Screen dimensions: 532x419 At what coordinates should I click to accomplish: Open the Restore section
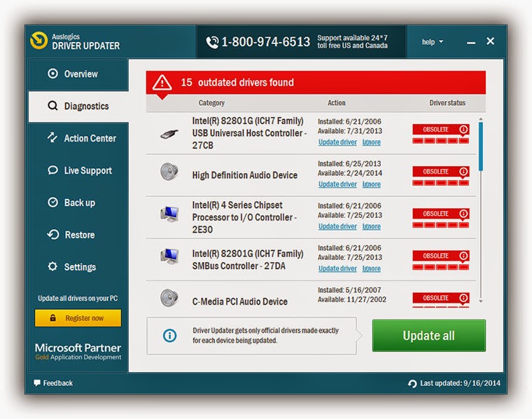click(78, 235)
